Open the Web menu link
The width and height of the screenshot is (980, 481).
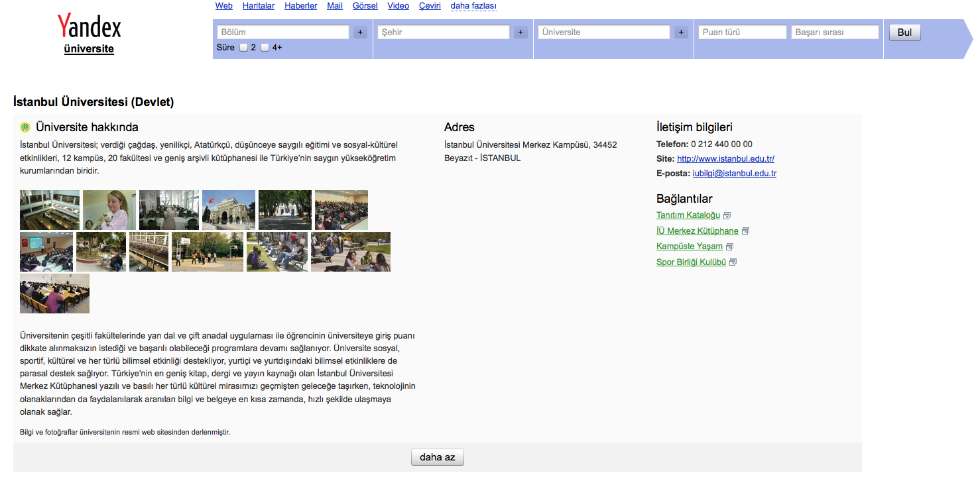224,6
